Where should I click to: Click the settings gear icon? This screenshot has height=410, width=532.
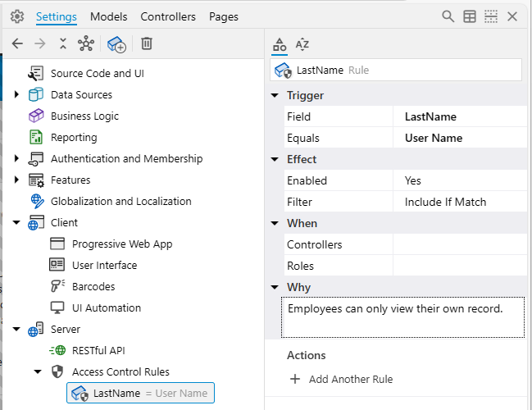pos(17,16)
